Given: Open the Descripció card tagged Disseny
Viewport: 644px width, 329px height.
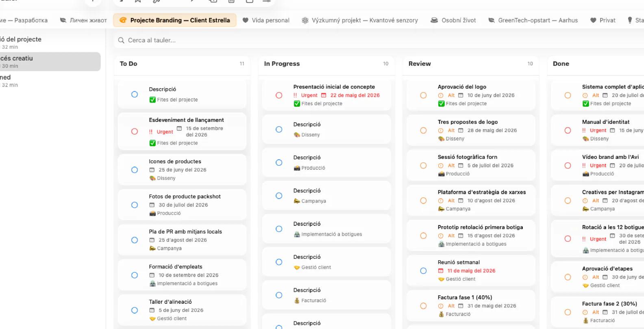Looking at the screenshot, I should [326, 129].
